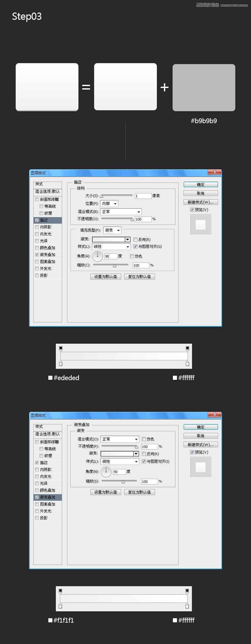The width and height of the screenshot is (251, 644).
Task: Select 描边 row in the 渐变叠加 settings dialog
Action: tap(48, 463)
